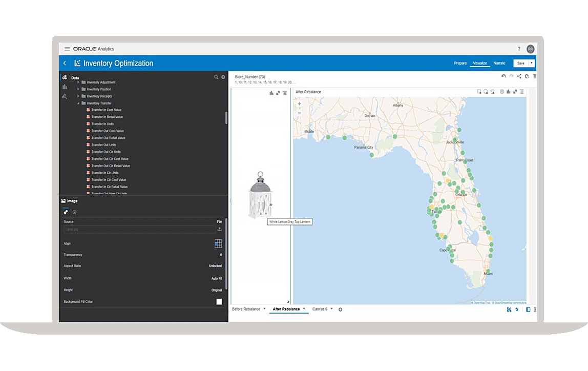
Task: Open the Background Fill Color swatch
Action: tap(219, 302)
